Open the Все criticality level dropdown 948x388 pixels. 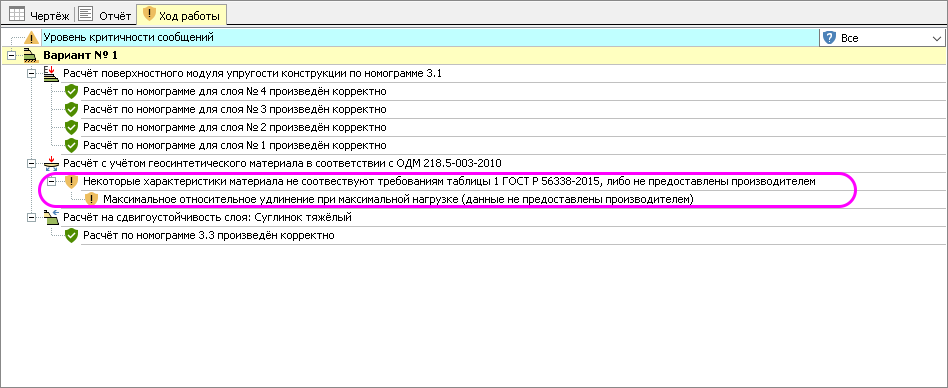[881, 38]
